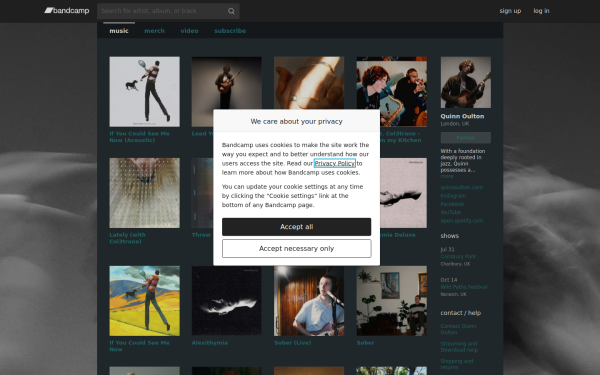Open the Alexithymia album cover
The image size is (600, 375).
[227, 301]
